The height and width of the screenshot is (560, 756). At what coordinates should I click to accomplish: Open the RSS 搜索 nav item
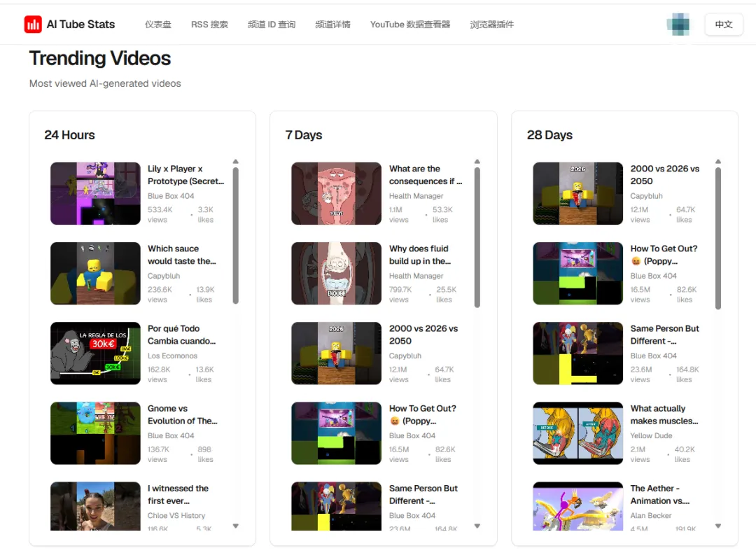coord(209,24)
